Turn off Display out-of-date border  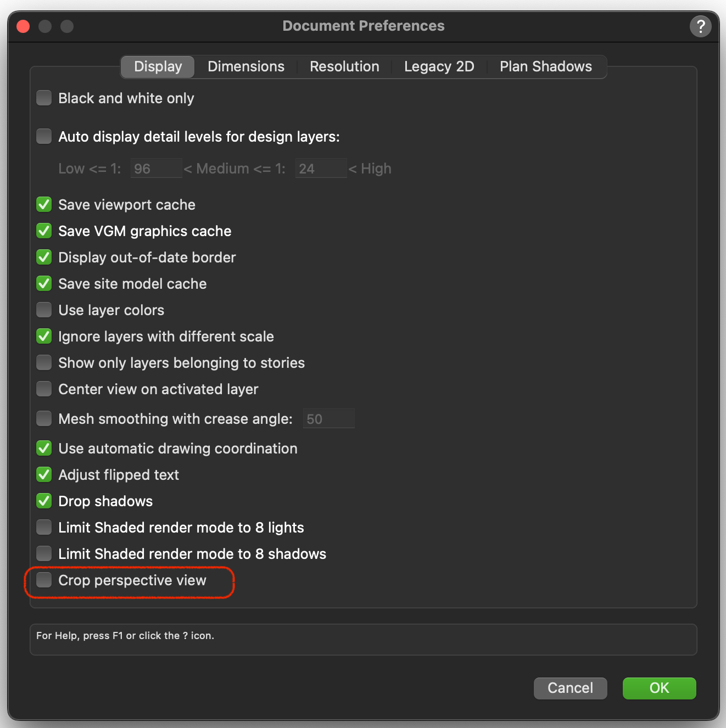[x=44, y=257]
